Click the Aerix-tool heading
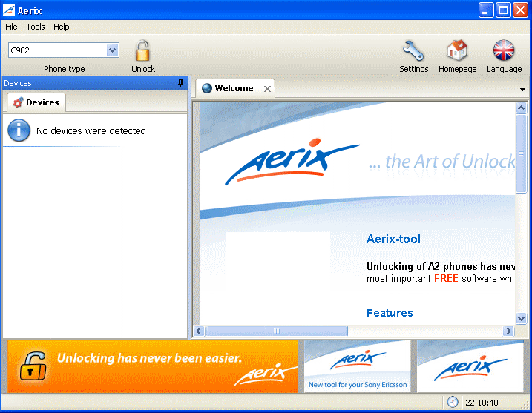Image resolution: width=532 pixels, height=413 pixels. (393, 239)
